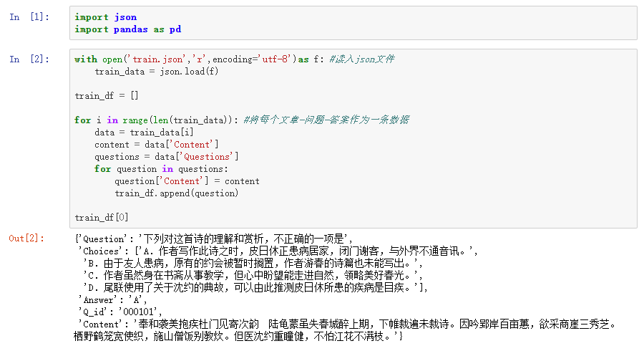Viewport: 644px width, 351px height.
Task: Click the comment '#将每个文章-问题-答案作为一条数据'
Action: (326, 120)
